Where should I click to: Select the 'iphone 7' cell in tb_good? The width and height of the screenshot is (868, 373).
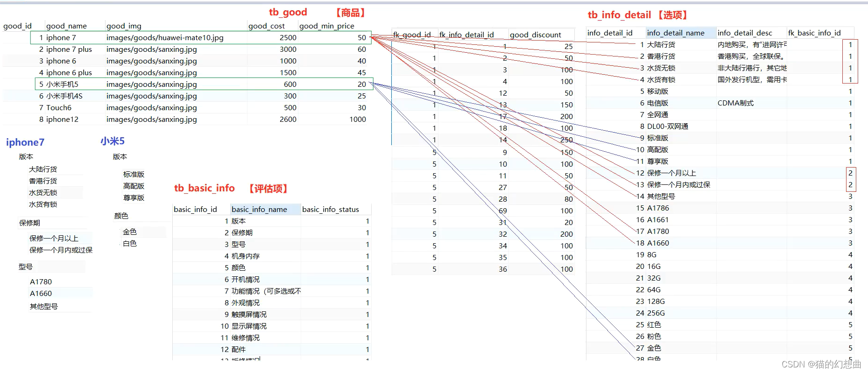point(61,38)
